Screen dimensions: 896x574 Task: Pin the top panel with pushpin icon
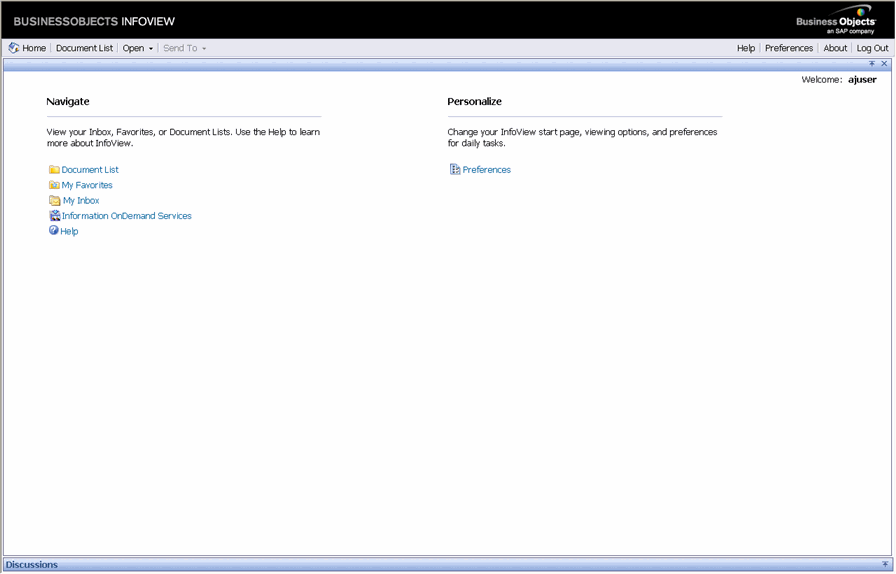click(872, 63)
